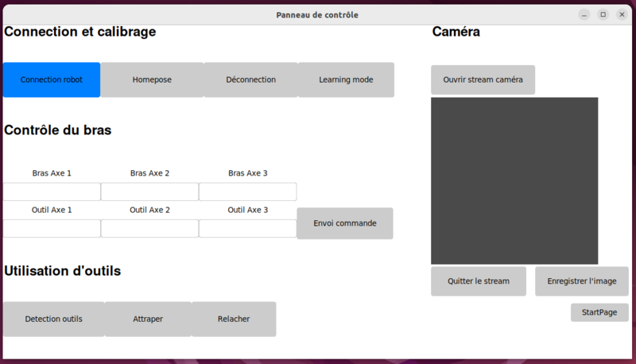
Task: Go to StartPage
Action: [x=599, y=312]
